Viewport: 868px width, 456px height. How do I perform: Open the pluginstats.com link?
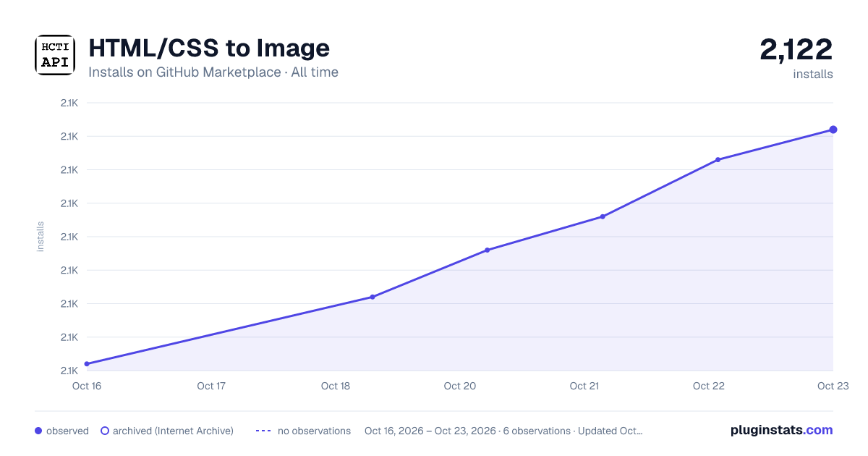[782, 430]
